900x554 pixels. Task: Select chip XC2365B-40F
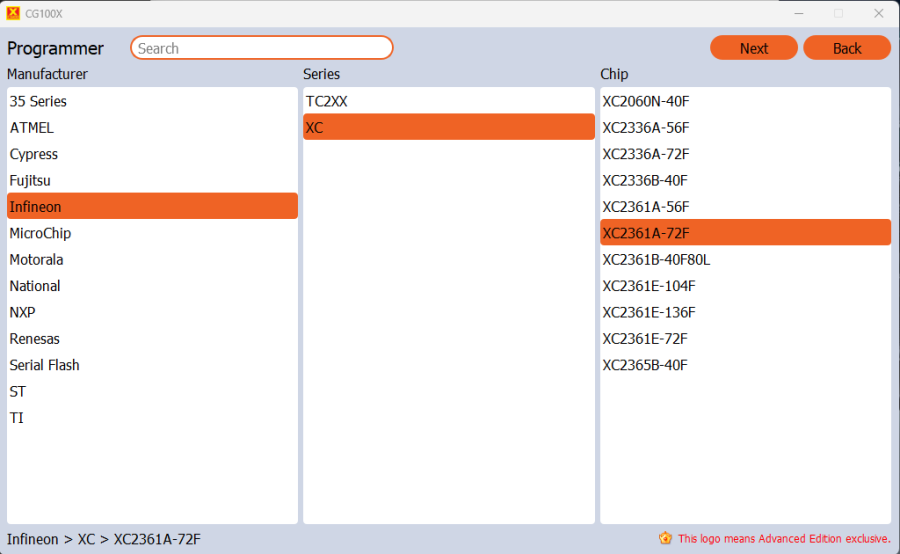645,365
